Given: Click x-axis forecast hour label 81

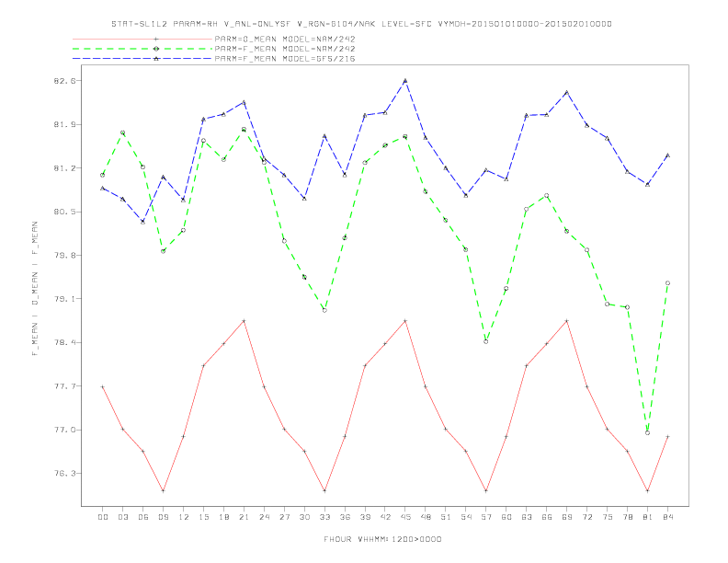Looking at the screenshot, I should [x=648, y=517].
